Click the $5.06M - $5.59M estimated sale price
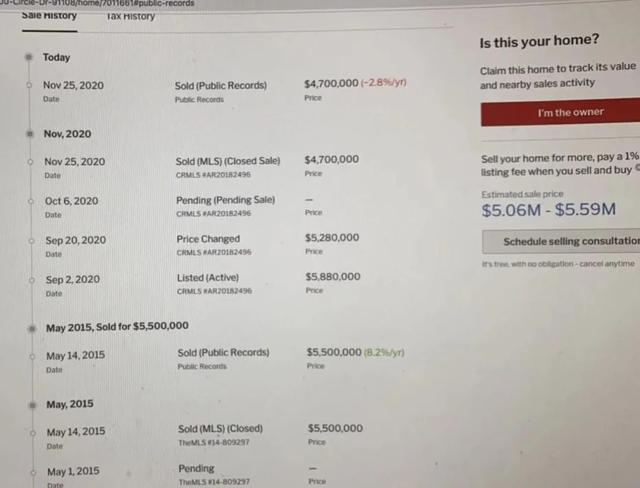The image size is (640, 488). (x=549, y=210)
